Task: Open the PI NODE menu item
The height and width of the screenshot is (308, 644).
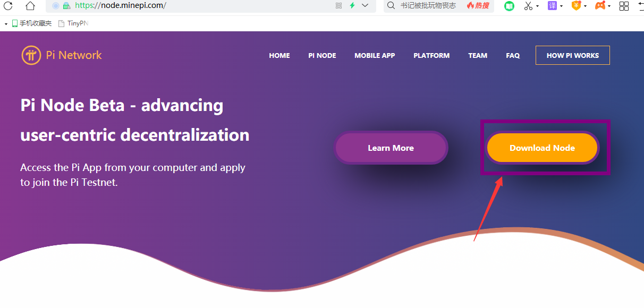Action: pyautogui.click(x=322, y=55)
